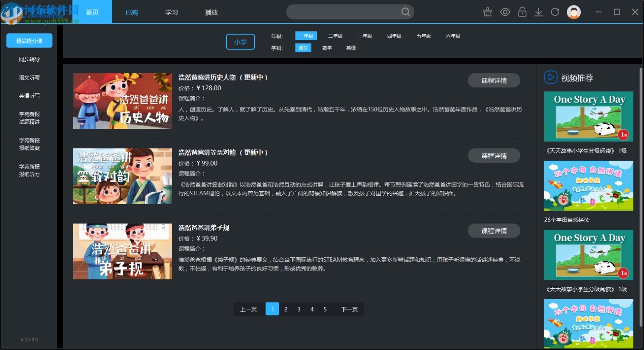Image resolution: width=644 pixels, height=350 pixels.
Task: Click title 浩然爸爸讲历史人物（更新中）
Action: coord(223,77)
